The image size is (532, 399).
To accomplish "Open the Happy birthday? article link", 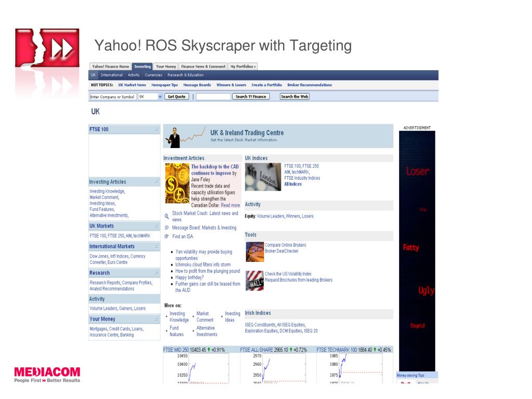I will pyautogui.click(x=189, y=277).
